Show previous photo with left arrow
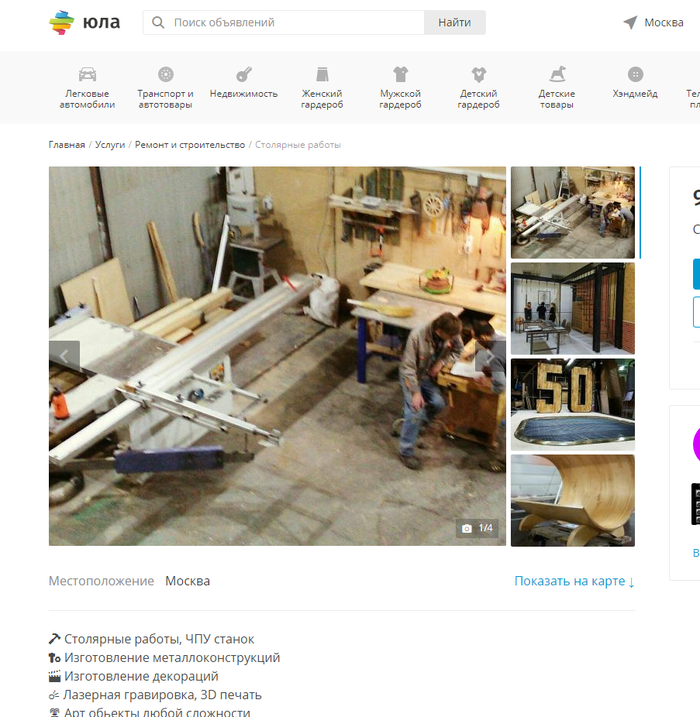700x717 pixels. click(65, 356)
